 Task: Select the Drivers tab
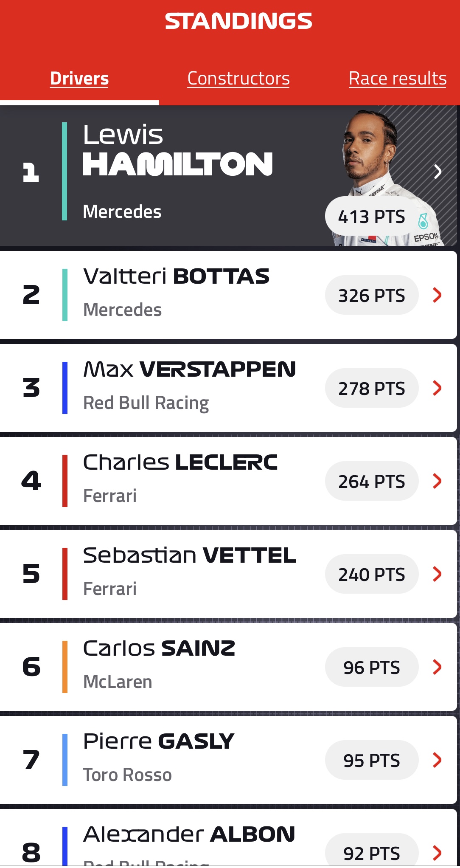[79, 79]
